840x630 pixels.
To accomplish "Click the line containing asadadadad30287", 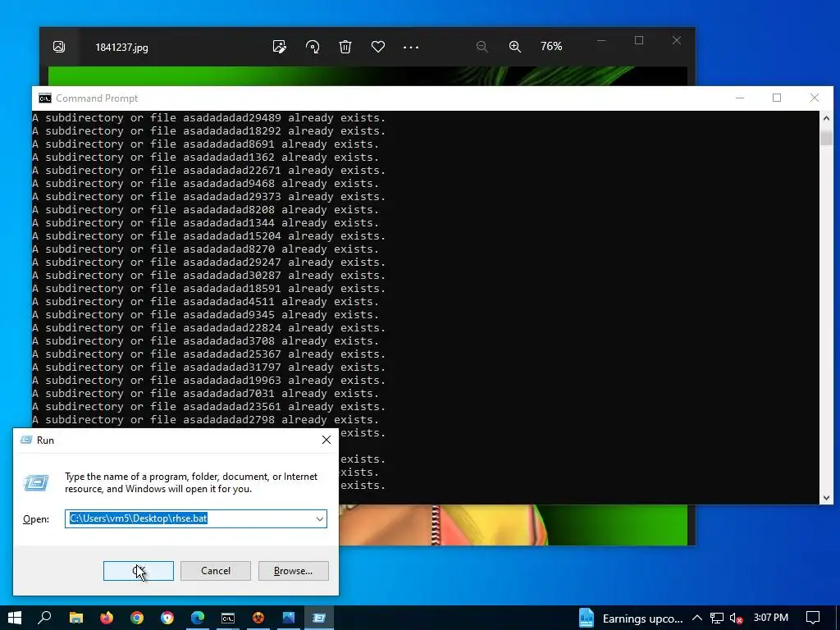I will pos(209,276).
